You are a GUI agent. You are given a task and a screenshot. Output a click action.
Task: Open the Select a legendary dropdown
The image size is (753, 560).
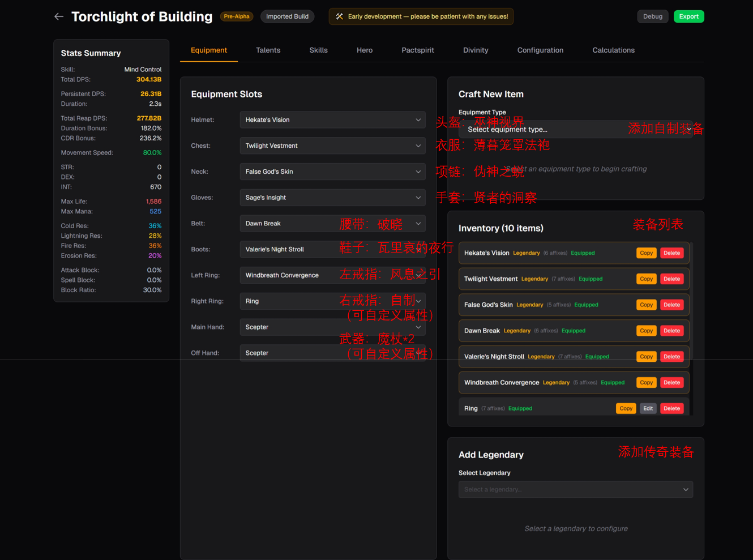coord(575,489)
